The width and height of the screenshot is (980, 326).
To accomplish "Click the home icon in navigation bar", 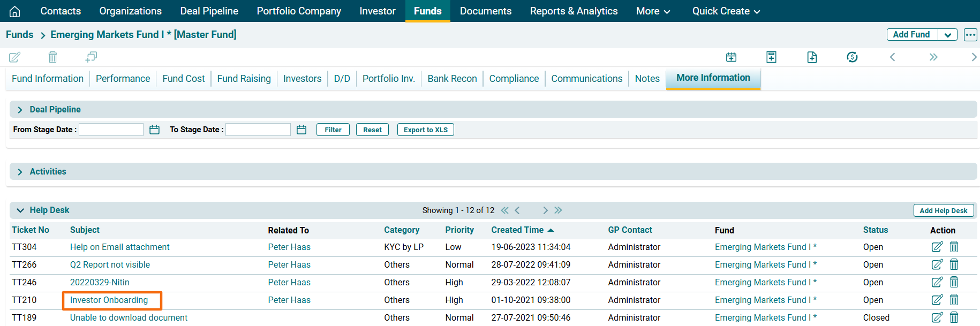I will click(15, 11).
